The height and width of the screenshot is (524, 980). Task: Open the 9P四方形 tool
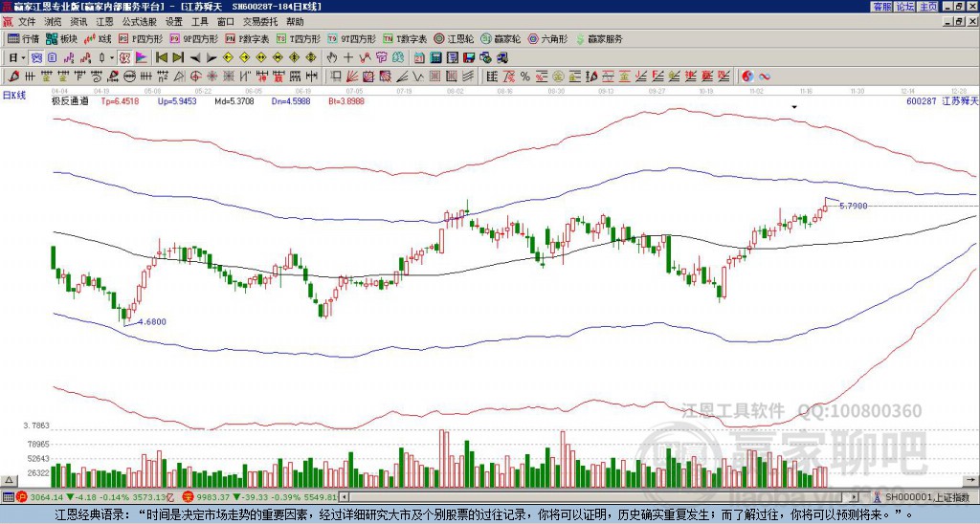point(193,38)
